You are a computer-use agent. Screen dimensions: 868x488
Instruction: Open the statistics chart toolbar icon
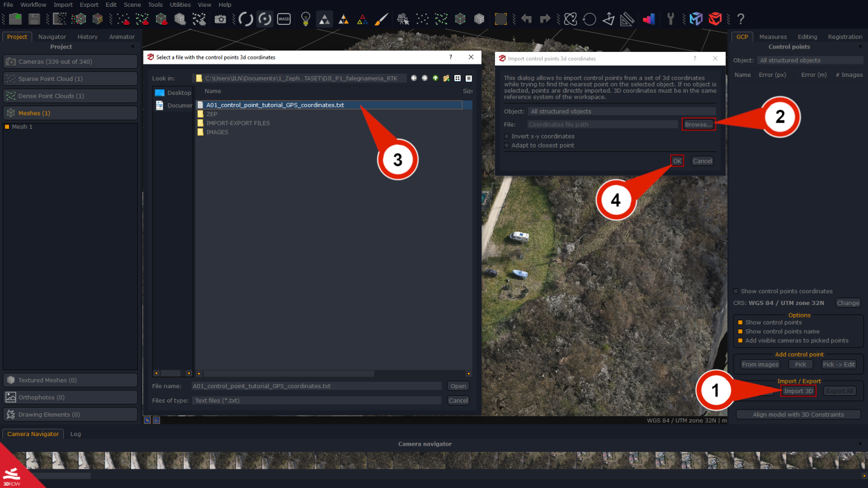click(x=648, y=19)
